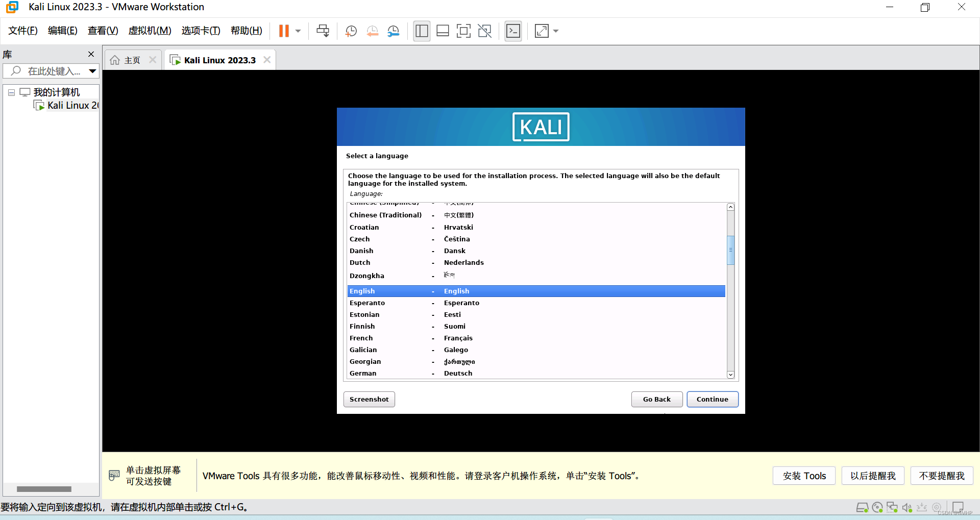980x520 pixels.
Task: Open the power options dropdown arrow
Action: (x=298, y=31)
